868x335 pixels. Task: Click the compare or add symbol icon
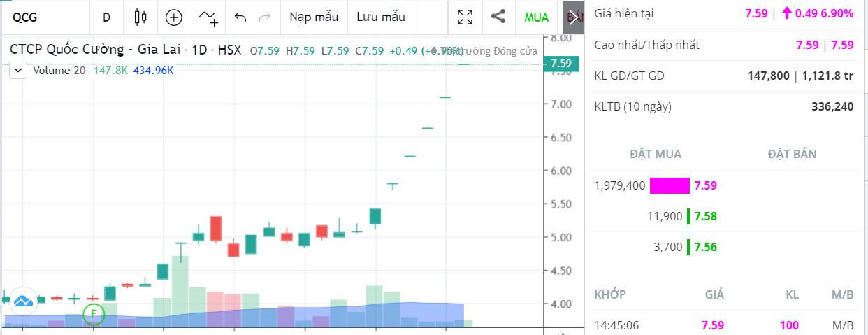173,17
